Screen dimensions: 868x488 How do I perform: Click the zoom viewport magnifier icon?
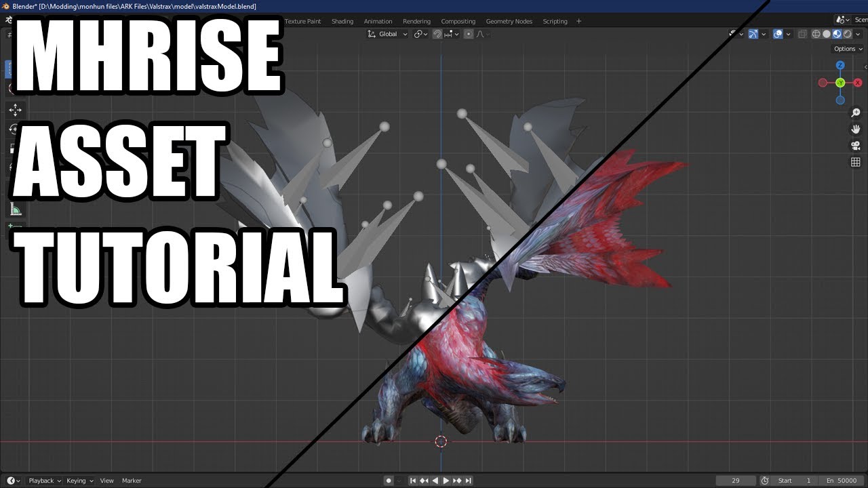coord(856,113)
